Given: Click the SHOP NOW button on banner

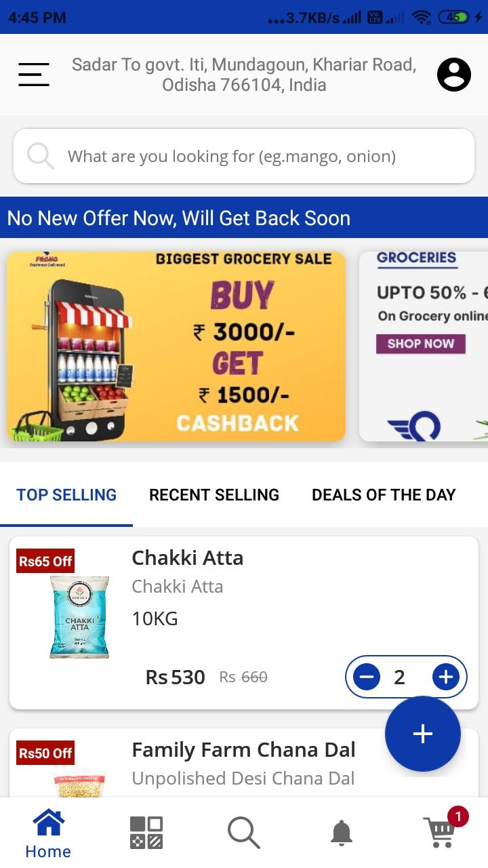Looking at the screenshot, I should click(421, 344).
